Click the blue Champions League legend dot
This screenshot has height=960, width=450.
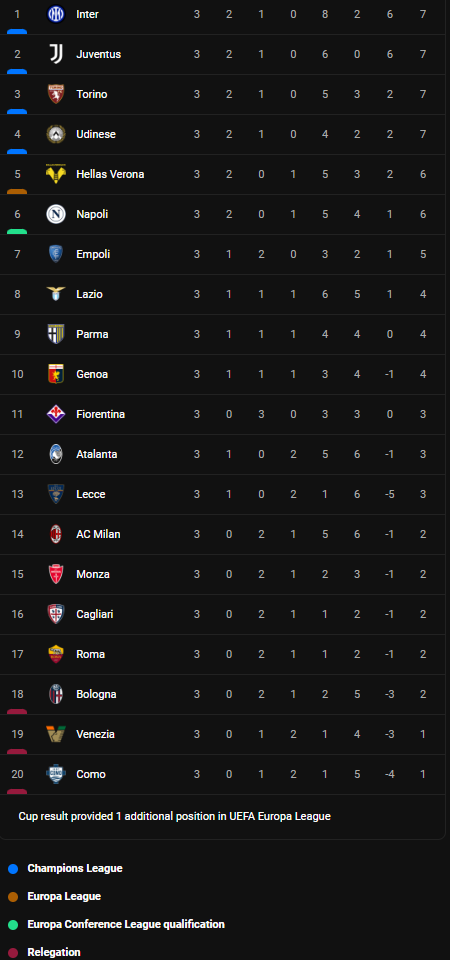click(x=13, y=869)
